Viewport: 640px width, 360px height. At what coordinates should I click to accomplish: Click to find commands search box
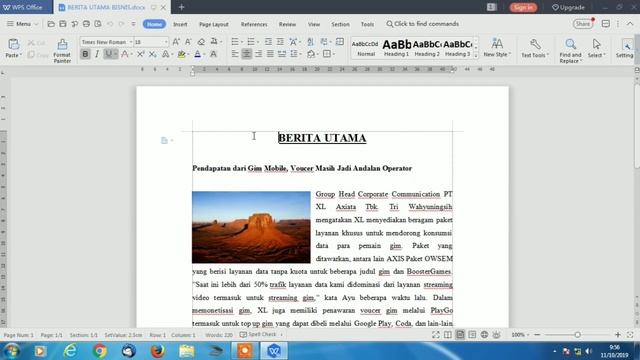422,24
